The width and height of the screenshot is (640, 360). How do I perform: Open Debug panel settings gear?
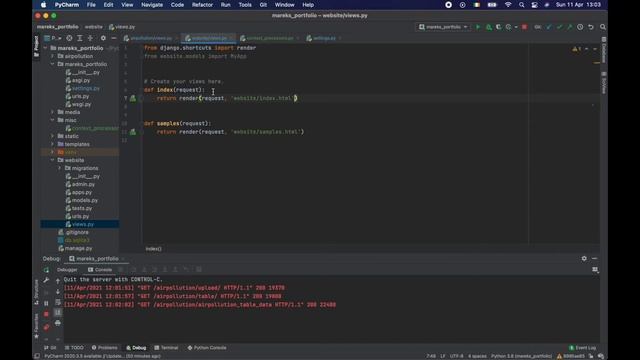pos(584,258)
